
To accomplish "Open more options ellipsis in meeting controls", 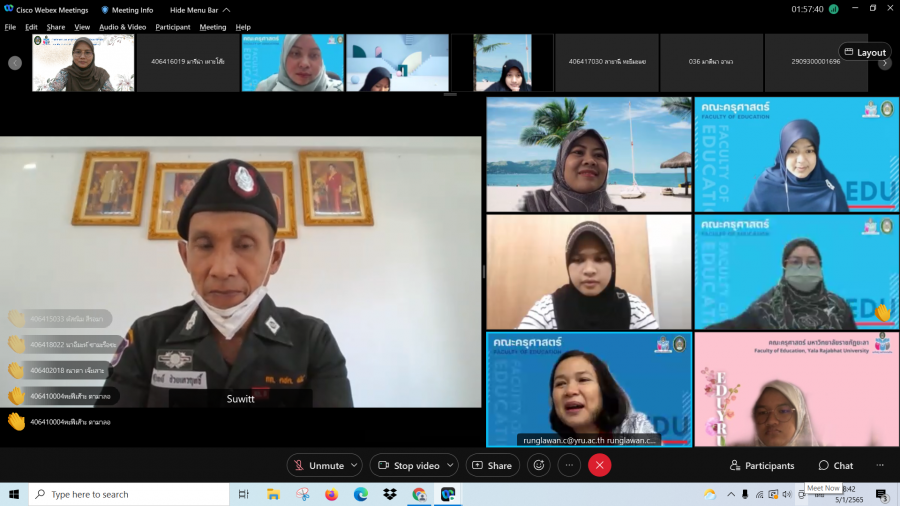I will (x=569, y=465).
